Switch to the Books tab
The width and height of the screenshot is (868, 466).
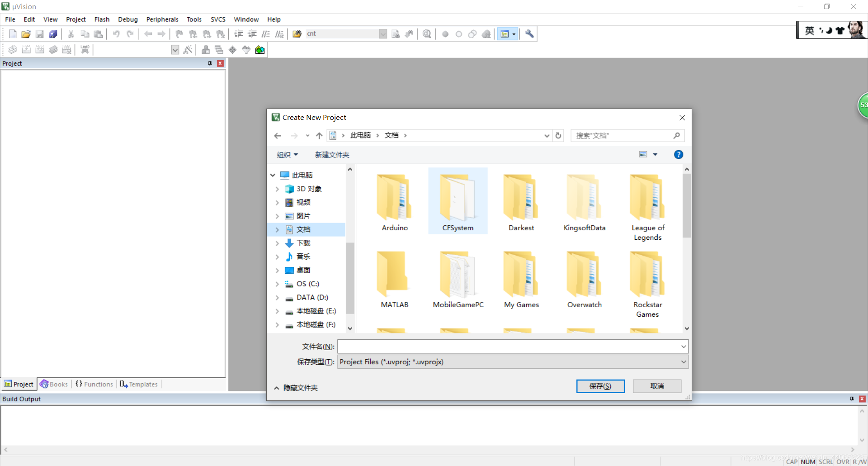click(x=54, y=384)
